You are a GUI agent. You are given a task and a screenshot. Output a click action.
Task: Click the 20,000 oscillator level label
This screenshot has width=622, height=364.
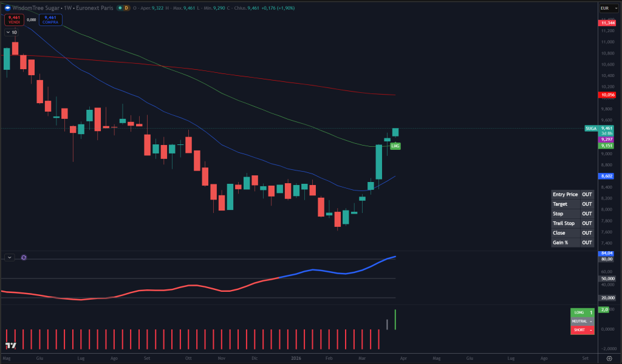(607, 298)
